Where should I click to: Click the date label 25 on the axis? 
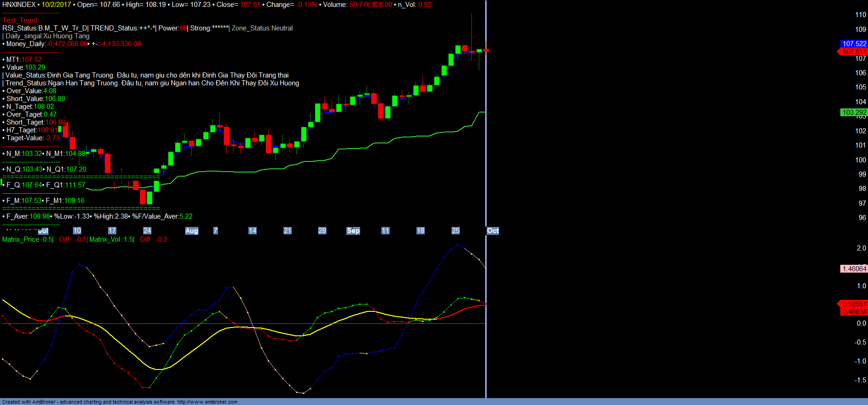coord(455,231)
